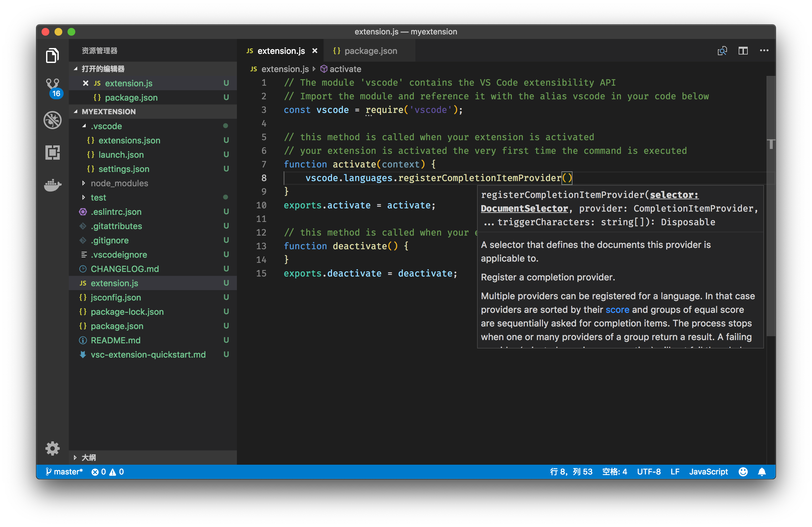Click the master* branch in status bar
Image resolution: width=812 pixels, height=527 pixels.
coord(65,472)
